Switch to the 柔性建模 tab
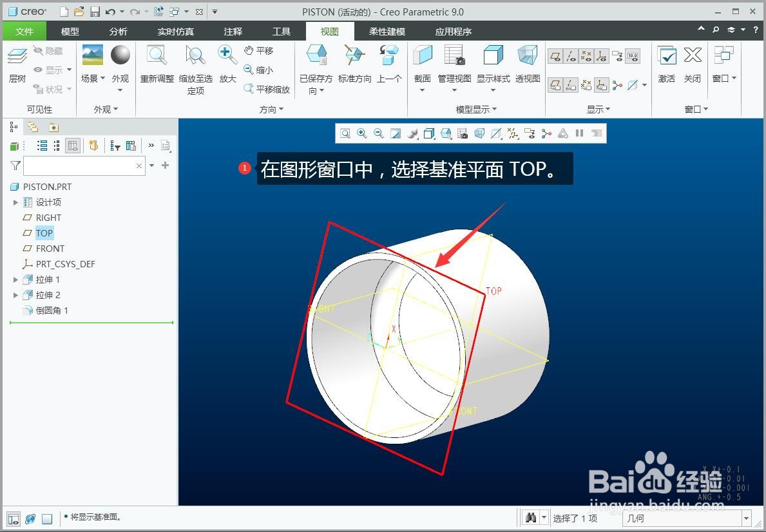 point(387,32)
